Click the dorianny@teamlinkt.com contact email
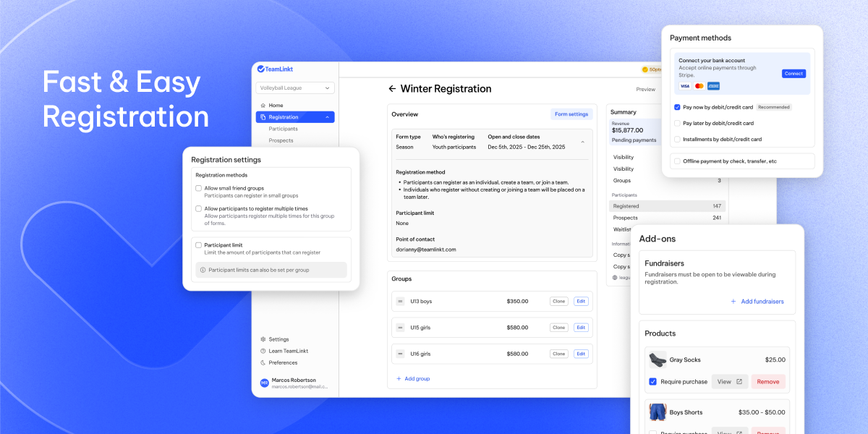This screenshot has height=434, width=868. [426, 250]
